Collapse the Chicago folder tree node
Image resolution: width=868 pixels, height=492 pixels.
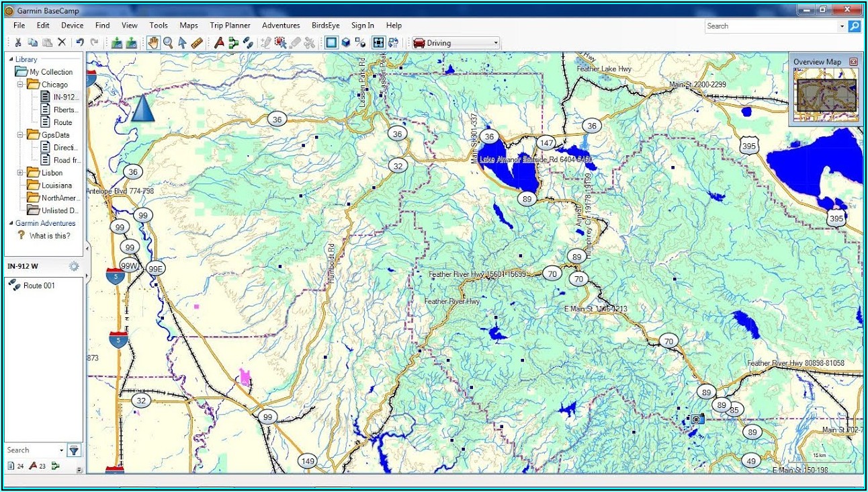[20, 85]
